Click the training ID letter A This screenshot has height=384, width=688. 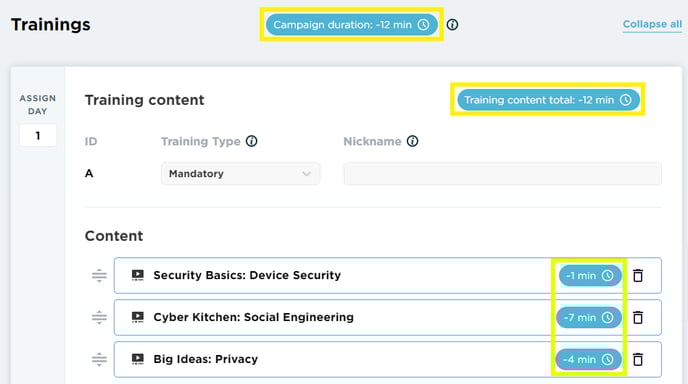click(89, 173)
